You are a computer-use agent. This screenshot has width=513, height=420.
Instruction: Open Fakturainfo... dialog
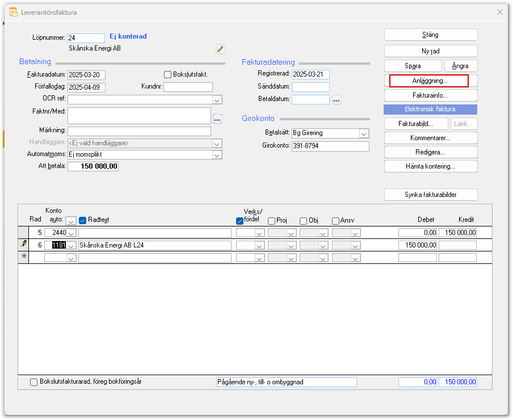point(431,95)
